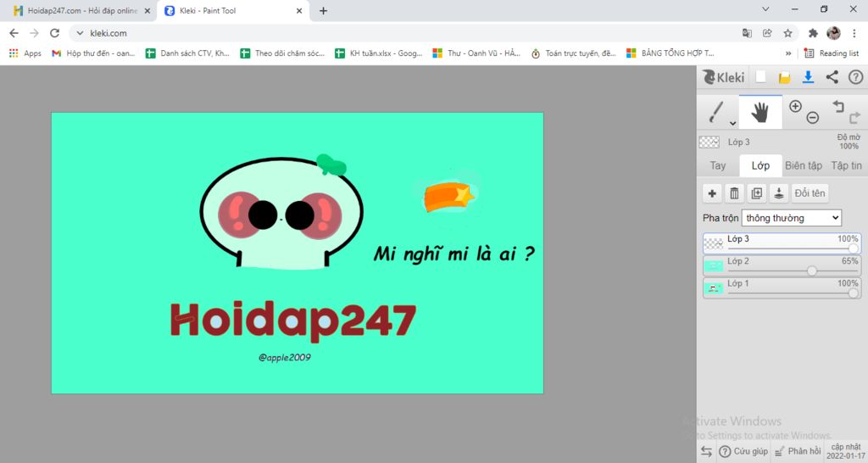This screenshot has width=868, height=463.
Task: Click current layer preview above the tabs
Action: 709,142
